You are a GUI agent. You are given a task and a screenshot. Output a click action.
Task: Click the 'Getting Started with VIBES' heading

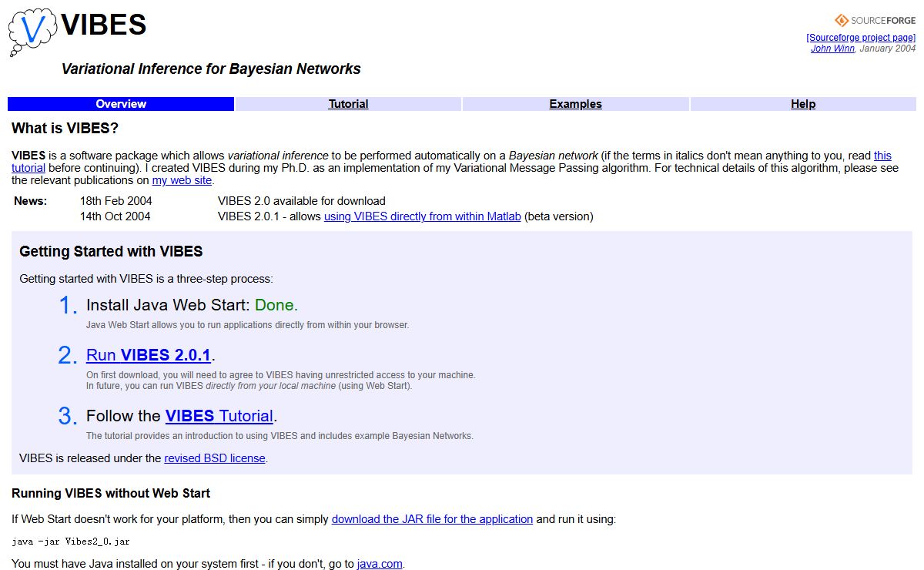click(111, 251)
